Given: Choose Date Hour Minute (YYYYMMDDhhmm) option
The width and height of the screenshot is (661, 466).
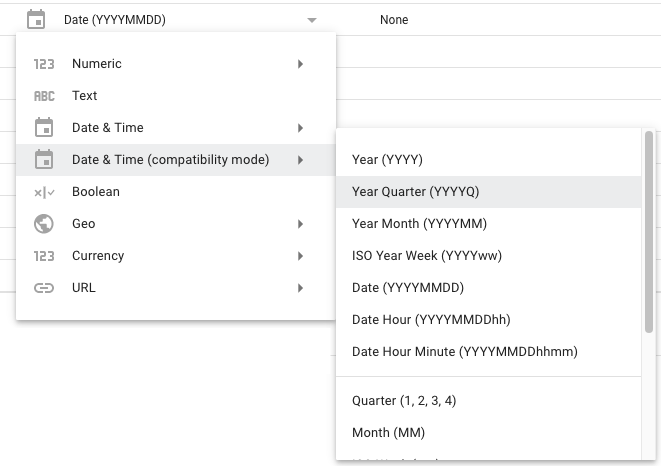Looking at the screenshot, I should pyautogui.click(x=464, y=352).
